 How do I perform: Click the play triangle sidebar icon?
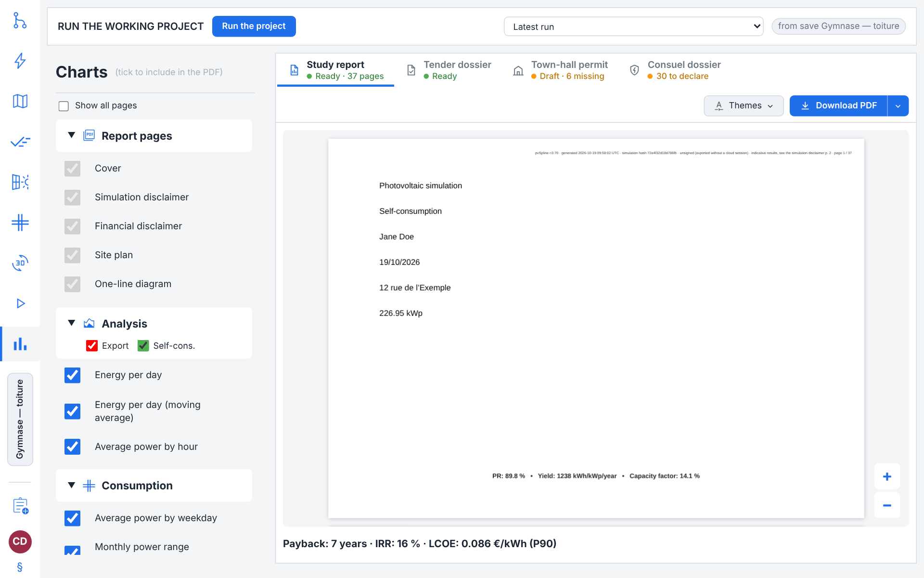[x=20, y=303]
